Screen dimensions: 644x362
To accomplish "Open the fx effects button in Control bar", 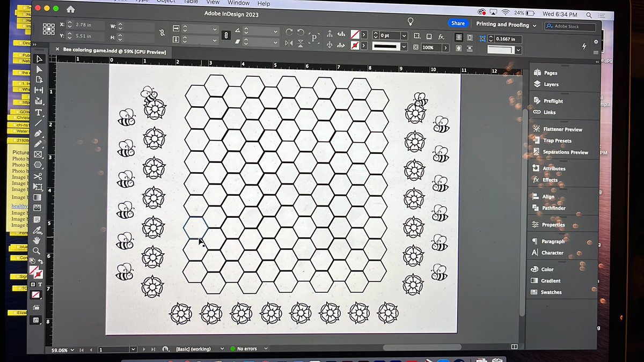I will tap(441, 37).
